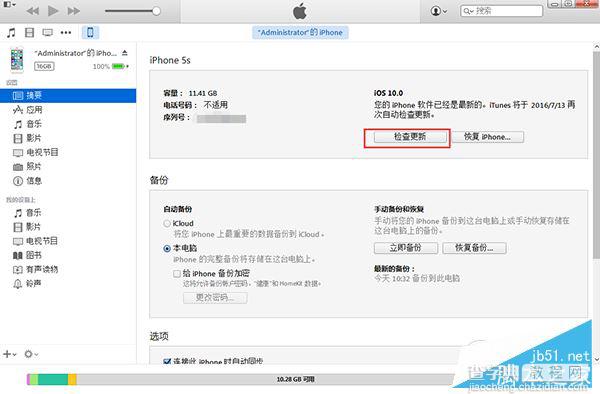Click the battery indicator icon
This screenshot has height=394, width=600.
(119, 67)
